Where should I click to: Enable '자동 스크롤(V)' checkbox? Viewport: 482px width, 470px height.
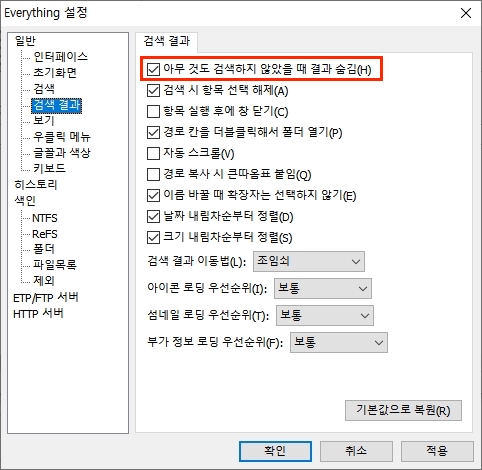tap(153, 154)
